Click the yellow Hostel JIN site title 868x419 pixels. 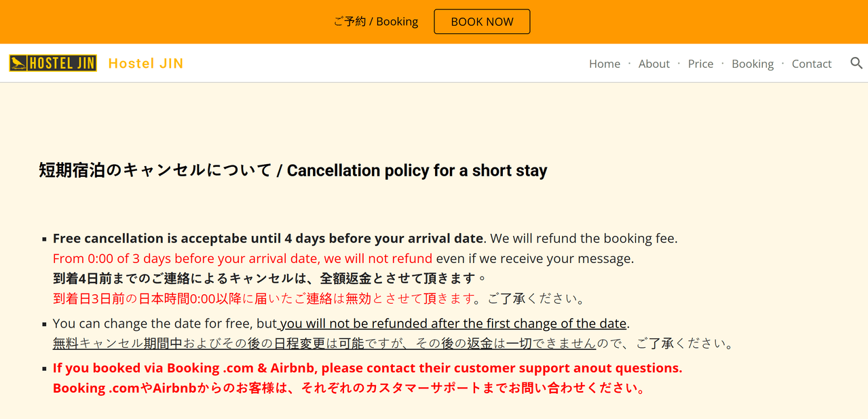point(146,63)
